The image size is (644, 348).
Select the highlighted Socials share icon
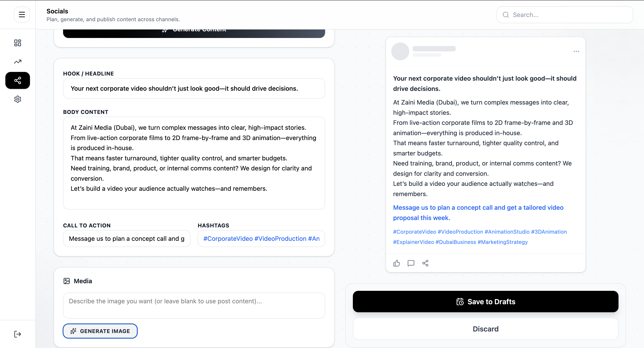coord(17,80)
